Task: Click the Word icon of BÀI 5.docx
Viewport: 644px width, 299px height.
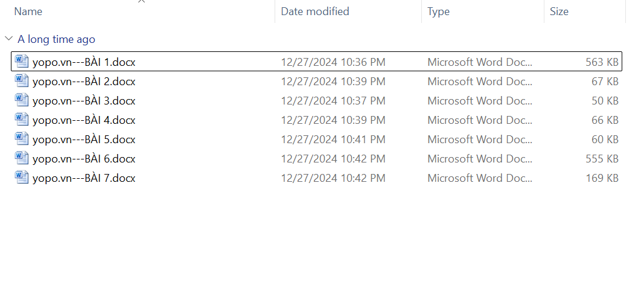Action: (x=22, y=138)
